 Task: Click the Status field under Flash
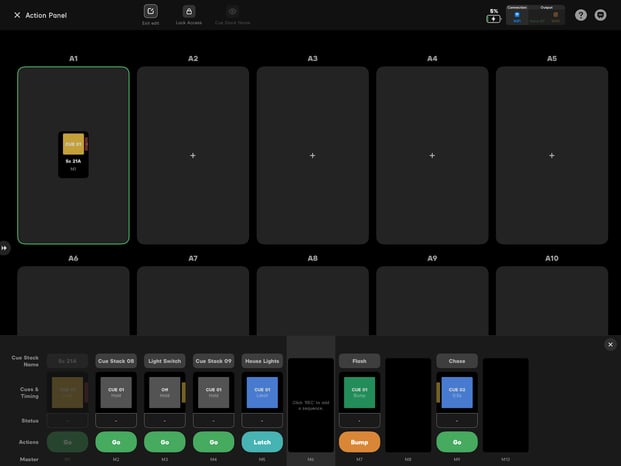360,420
